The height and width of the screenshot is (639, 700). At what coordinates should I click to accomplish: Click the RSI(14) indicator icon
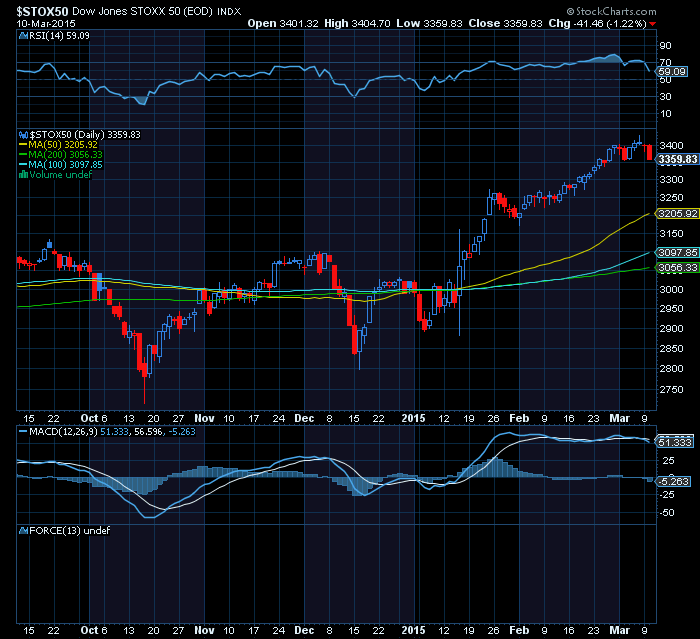coord(23,36)
